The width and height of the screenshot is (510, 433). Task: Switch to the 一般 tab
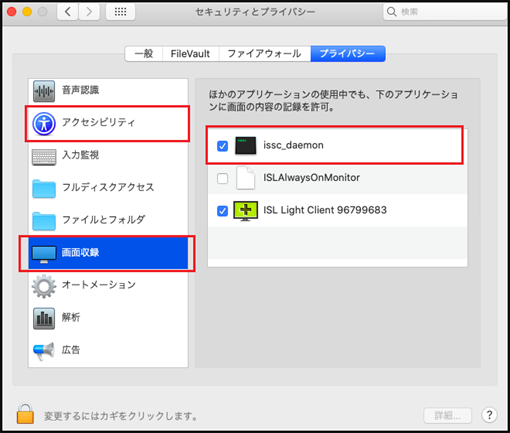point(144,54)
